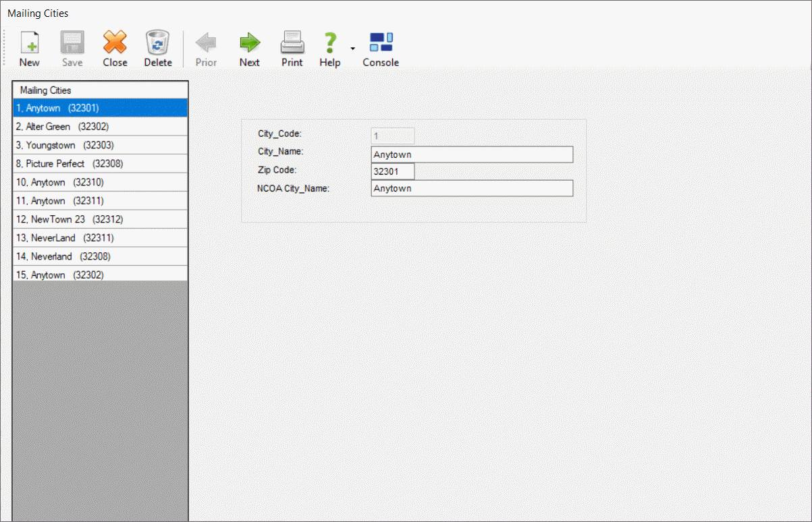Select 11, Anytown (32311)
Image resolution: width=812 pixels, height=522 pixels.
[x=100, y=201]
